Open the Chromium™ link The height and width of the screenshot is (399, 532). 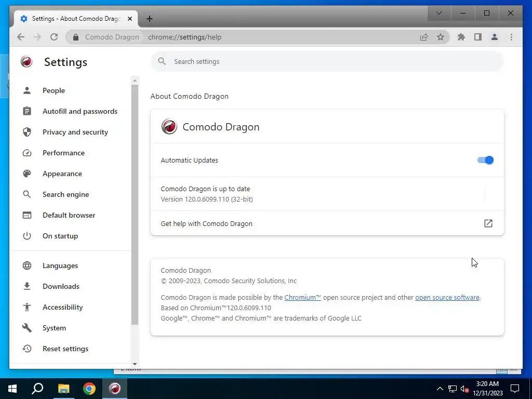(303, 298)
